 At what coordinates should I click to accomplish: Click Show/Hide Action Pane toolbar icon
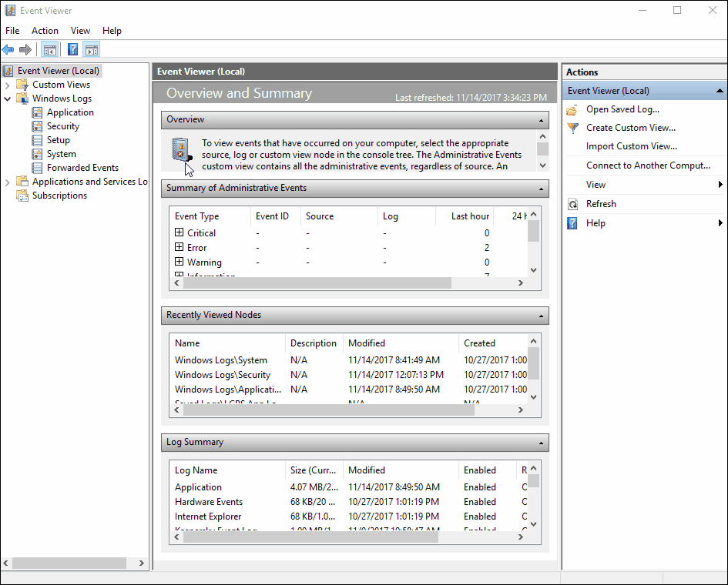91,50
